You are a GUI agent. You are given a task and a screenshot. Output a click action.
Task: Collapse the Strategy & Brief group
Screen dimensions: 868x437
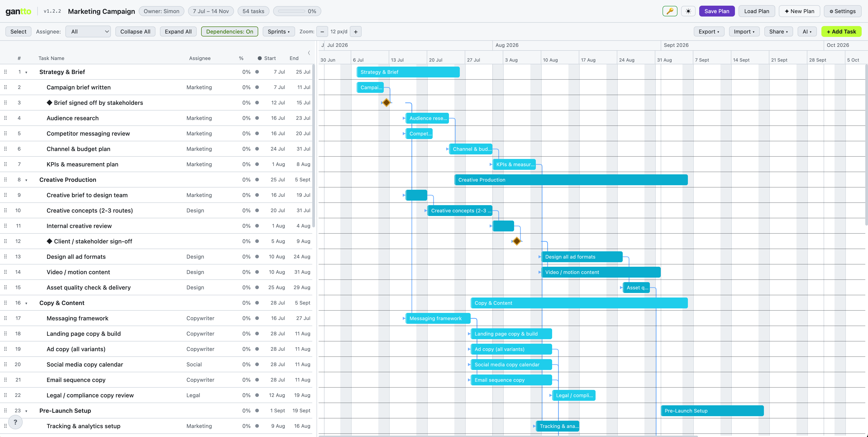(26, 72)
